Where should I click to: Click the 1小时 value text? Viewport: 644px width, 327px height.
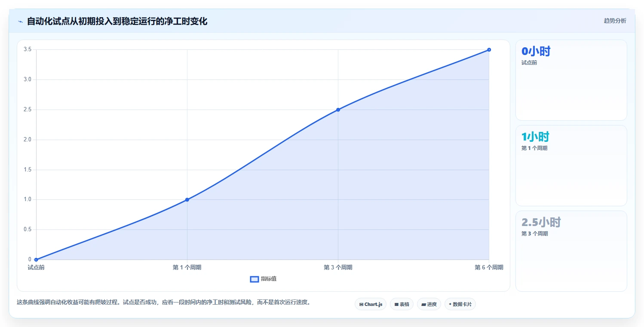click(535, 137)
